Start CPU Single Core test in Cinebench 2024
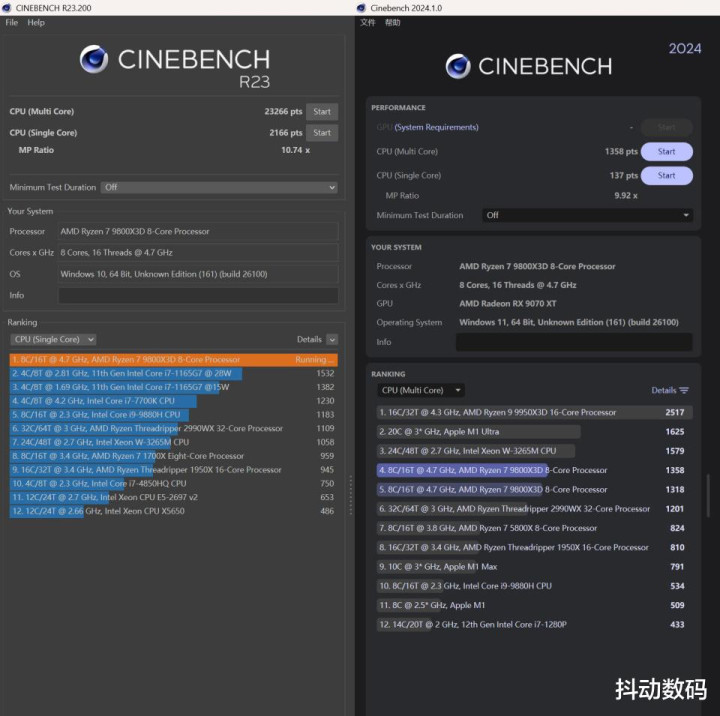This screenshot has width=720, height=716. (x=666, y=175)
